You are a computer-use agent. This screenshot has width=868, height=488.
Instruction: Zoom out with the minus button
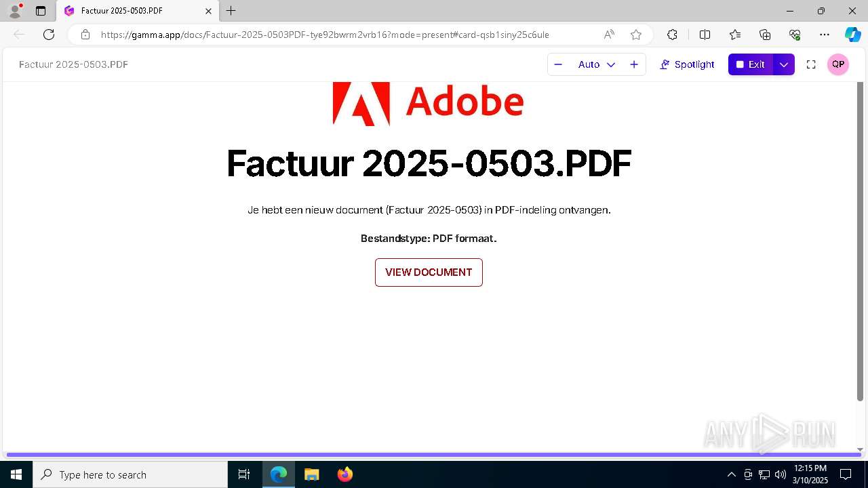(558, 64)
